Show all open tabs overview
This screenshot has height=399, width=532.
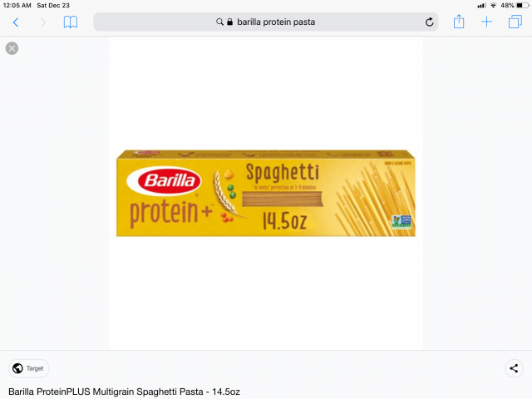pyautogui.click(x=515, y=22)
